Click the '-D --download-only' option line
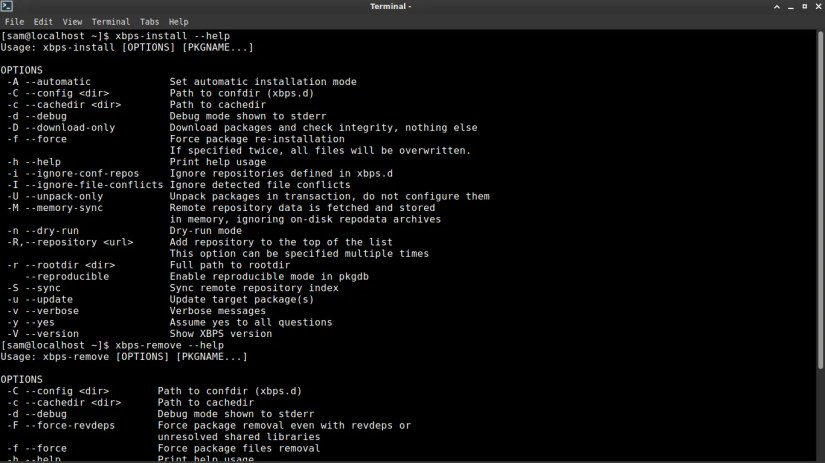This screenshot has width=825, height=463. coord(242,127)
